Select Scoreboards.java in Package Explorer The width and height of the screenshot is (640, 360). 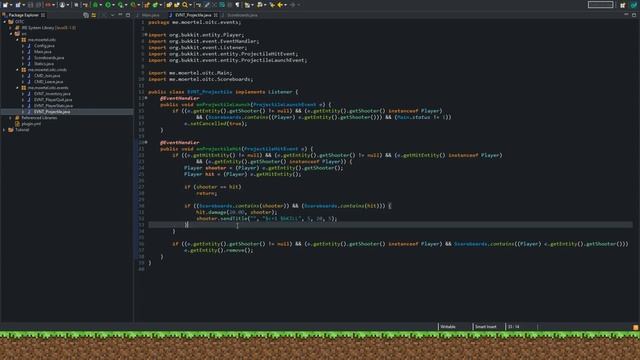coord(49,58)
